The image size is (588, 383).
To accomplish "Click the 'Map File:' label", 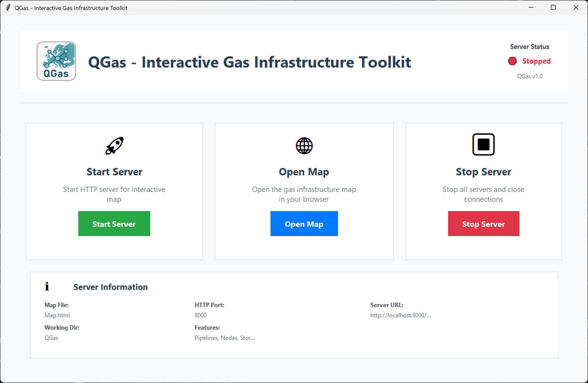I will (57, 305).
